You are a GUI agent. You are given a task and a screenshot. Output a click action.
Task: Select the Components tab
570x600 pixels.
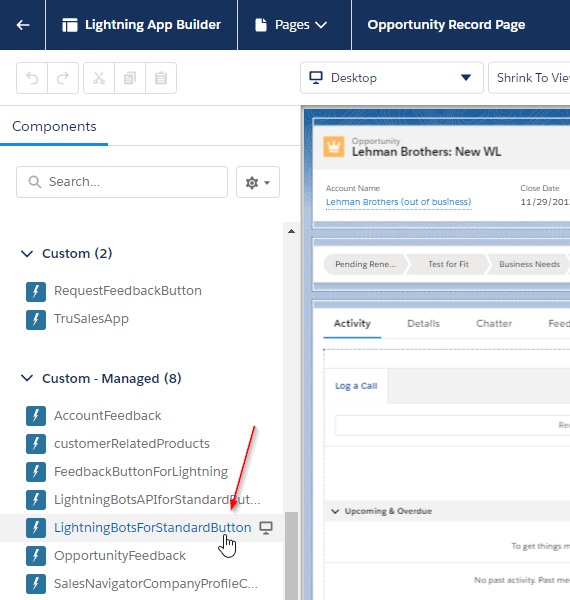click(x=54, y=126)
